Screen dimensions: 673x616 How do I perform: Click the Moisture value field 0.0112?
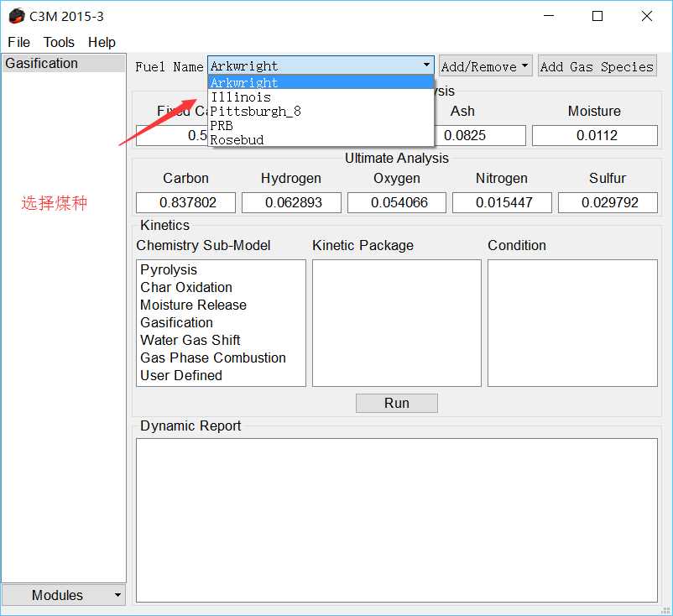tap(595, 135)
